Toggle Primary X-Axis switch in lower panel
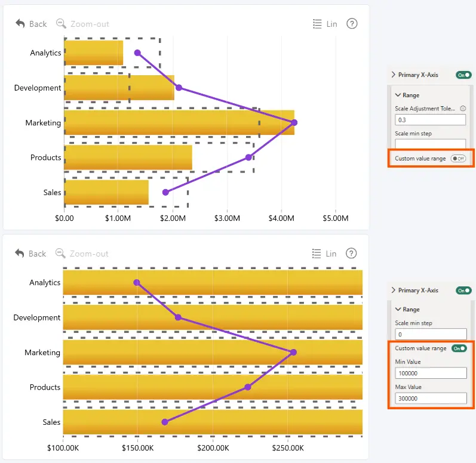The image size is (476, 463). (463, 290)
